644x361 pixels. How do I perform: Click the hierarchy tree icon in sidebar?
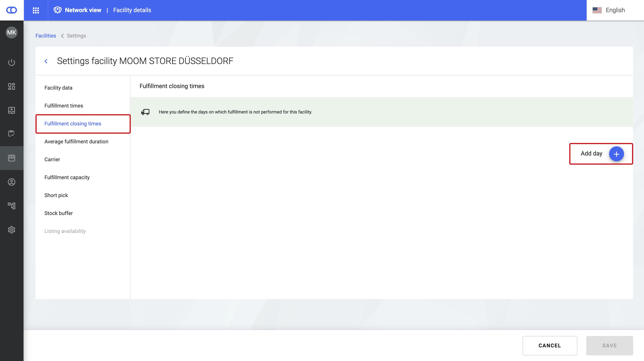pos(12,206)
